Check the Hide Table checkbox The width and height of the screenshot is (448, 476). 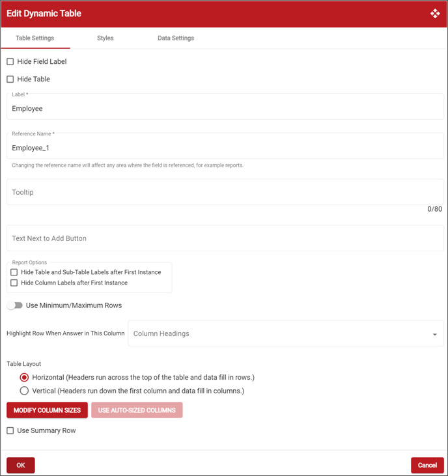point(10,79)
